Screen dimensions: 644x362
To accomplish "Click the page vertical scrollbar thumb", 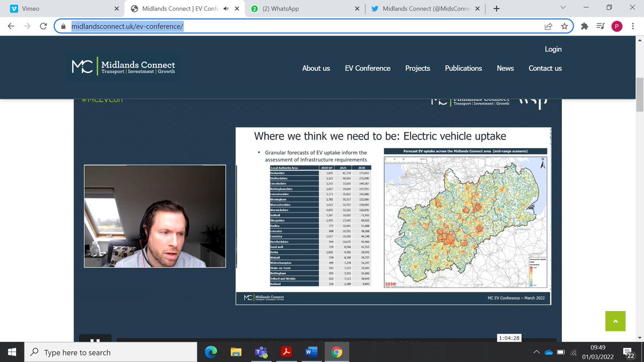I will click(639, 94).
